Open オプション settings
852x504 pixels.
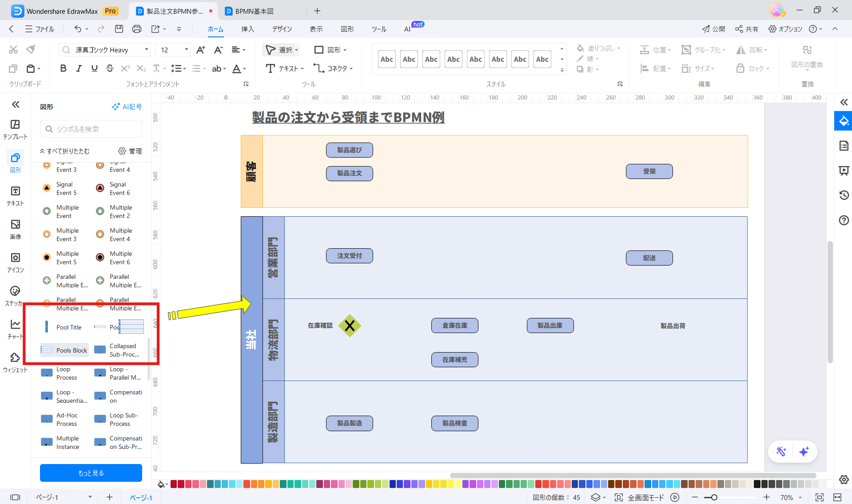[785, 29]
